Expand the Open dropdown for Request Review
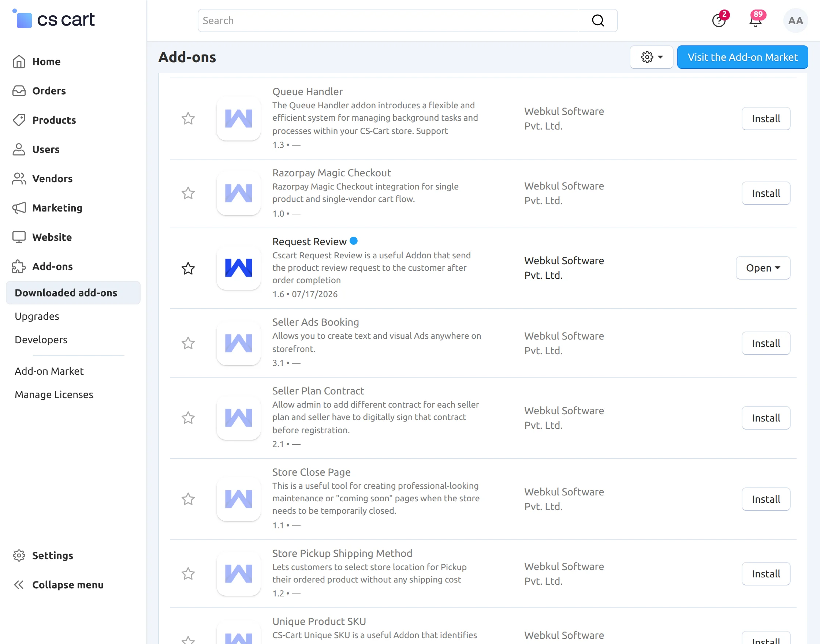 [x=763, y=268]
